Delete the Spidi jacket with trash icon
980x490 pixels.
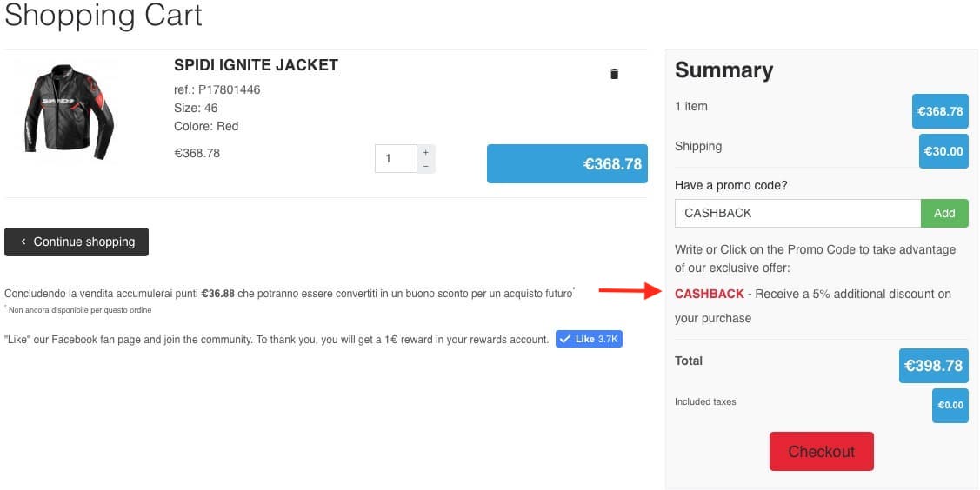pyautogui.click(x=614, y=74)
